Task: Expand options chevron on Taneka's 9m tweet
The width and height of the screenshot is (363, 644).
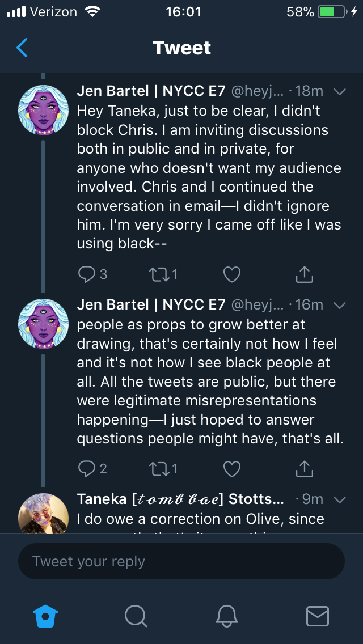Action: tap(340, 500)
